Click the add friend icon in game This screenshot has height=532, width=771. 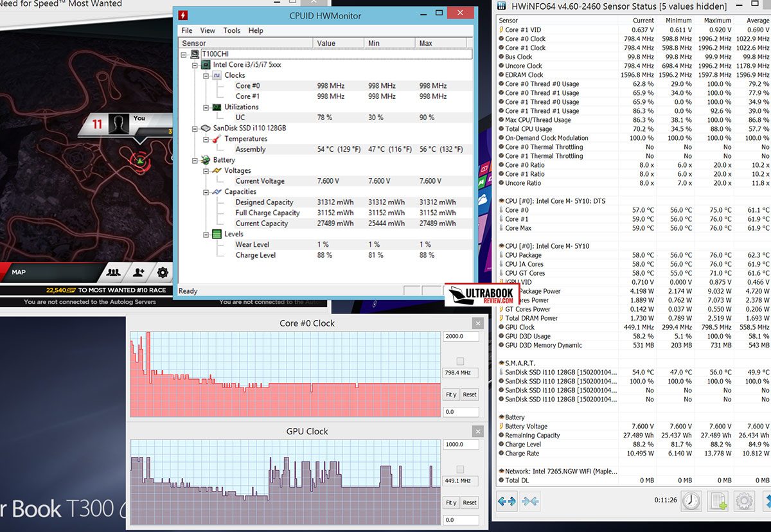[x=139, y=272]
